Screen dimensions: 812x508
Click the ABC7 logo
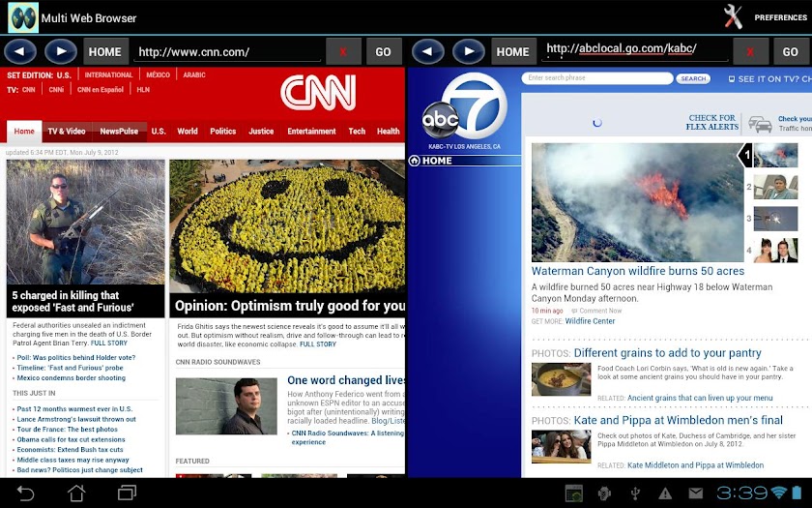(x=465, y=107)
